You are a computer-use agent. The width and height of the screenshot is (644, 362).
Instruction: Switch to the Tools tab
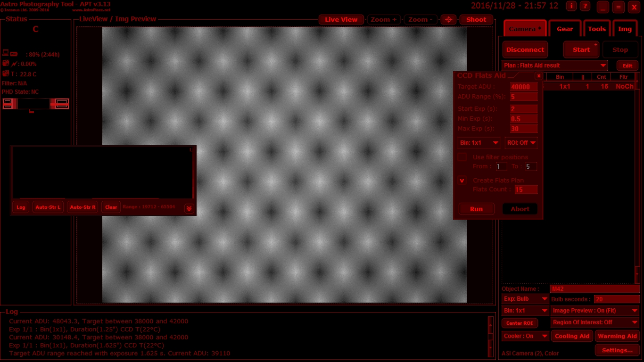(596, 29)
